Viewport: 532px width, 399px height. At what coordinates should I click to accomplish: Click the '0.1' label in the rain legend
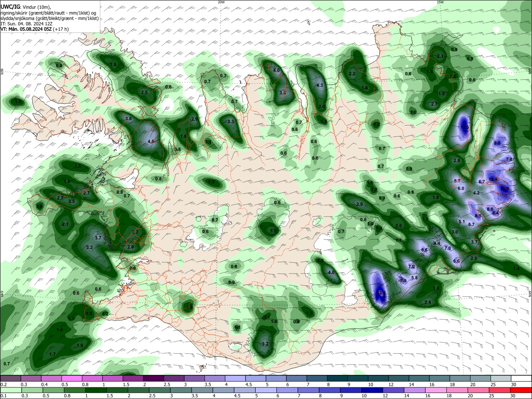tap(3, 396)
